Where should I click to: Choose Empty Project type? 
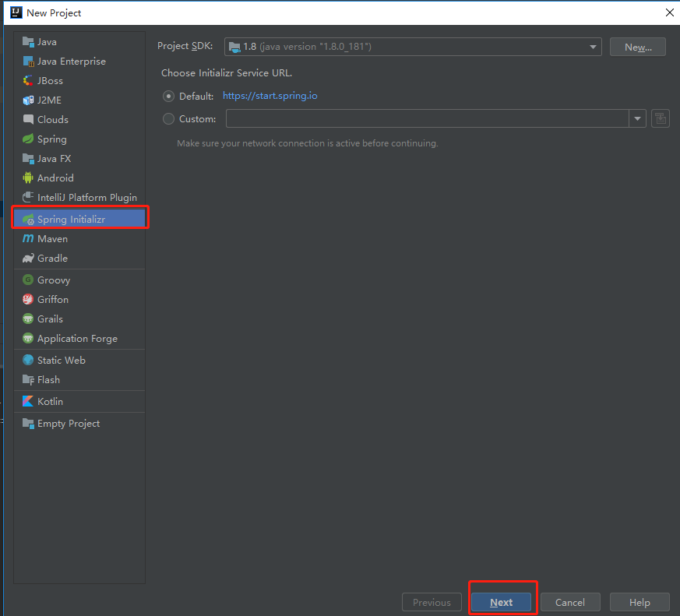click(79, 424)
